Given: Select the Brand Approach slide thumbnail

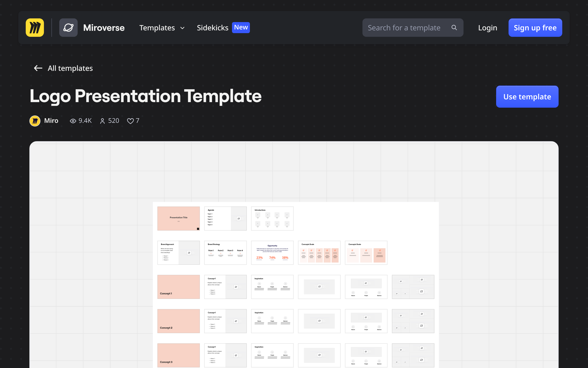Looking at the screenshot, I should coord(179,253).
